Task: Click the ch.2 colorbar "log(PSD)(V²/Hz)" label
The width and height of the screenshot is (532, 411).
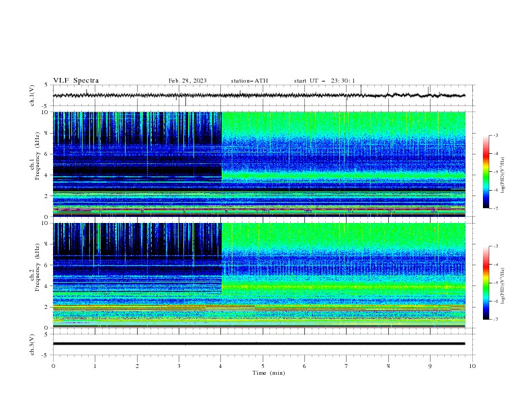Action: (503, 286)
